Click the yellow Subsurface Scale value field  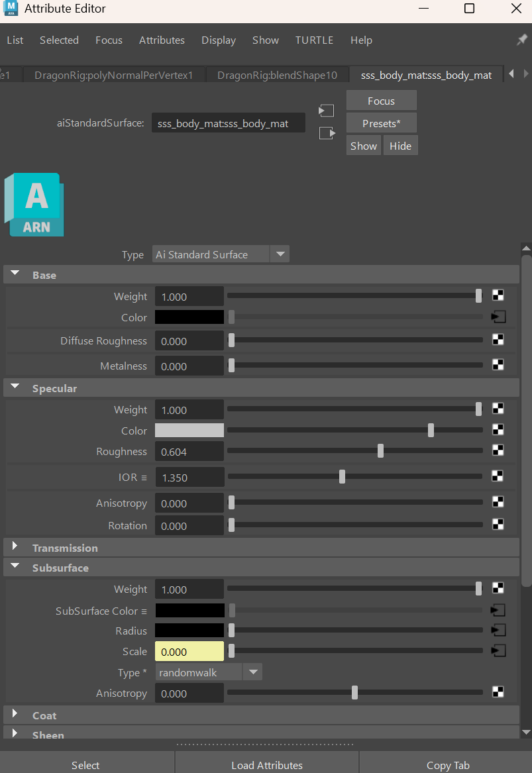click(x=189, y=651)
